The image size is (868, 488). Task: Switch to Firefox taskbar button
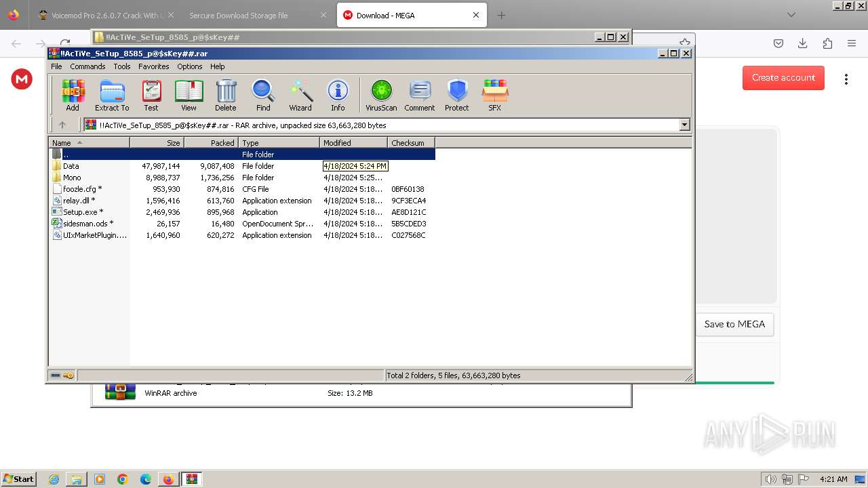pyautogui.click(x=168, y=479)
